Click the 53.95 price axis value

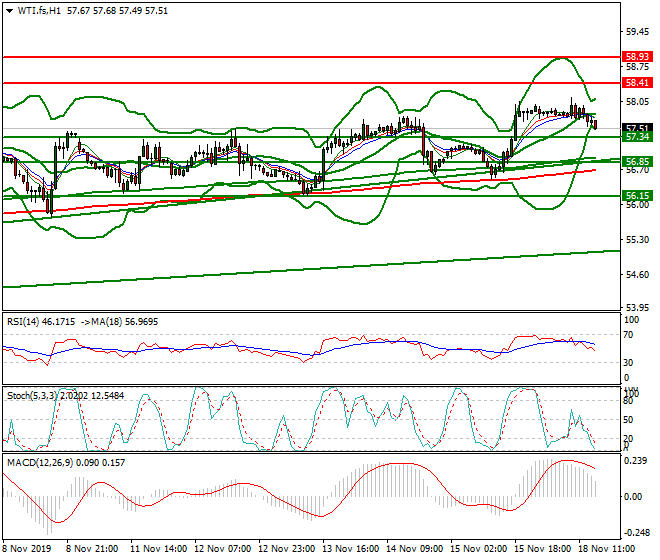(640, 307)
